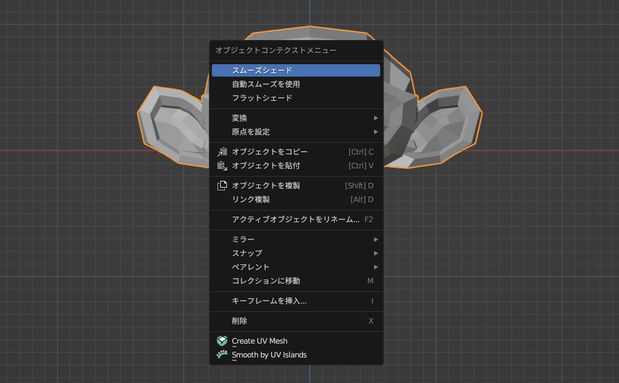Expand the ペアレント submenu arrow
Viewport: 619px width, 383px height.
(x=376, y=267)
